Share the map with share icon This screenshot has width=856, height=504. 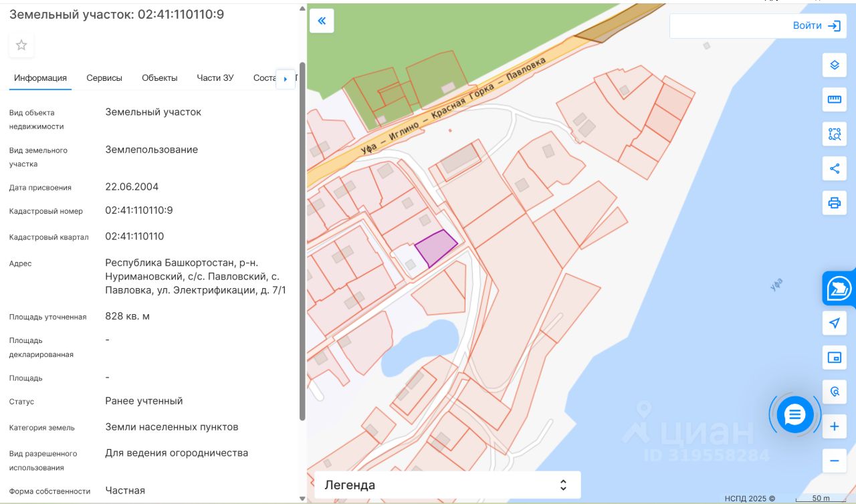834,168
